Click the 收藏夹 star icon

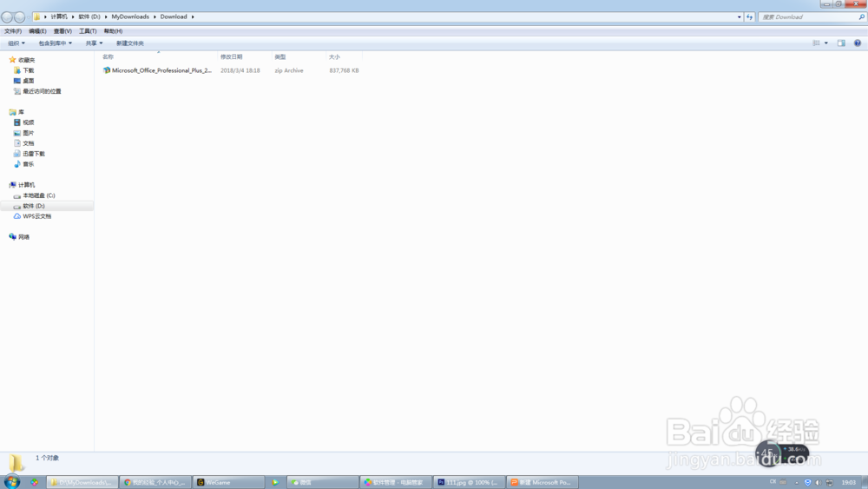[x=12, y=59]
